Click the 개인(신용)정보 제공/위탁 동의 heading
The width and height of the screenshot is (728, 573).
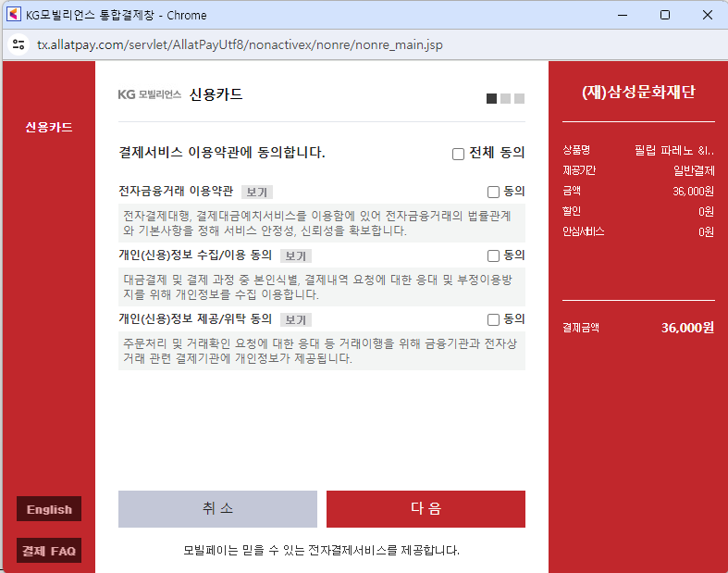point(195,318)
